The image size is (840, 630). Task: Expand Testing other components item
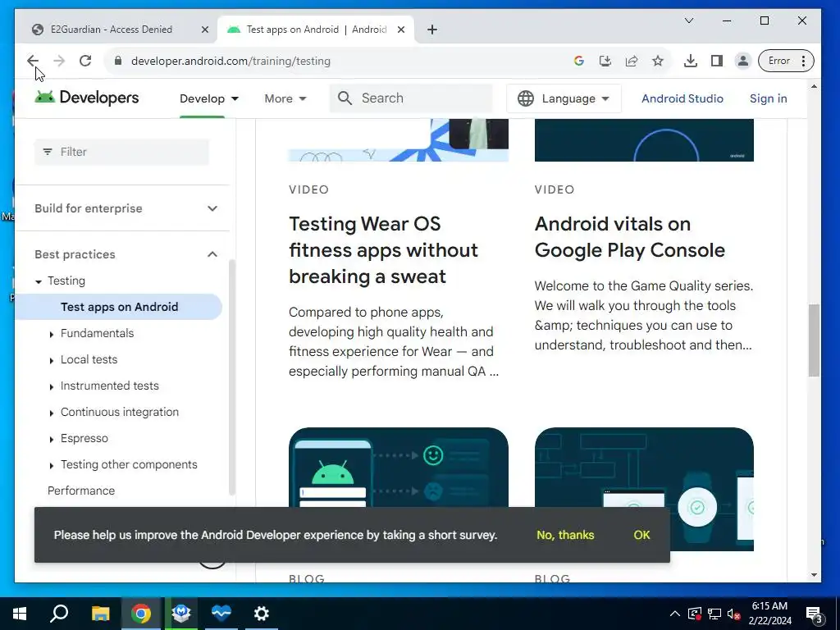[x=51, y=466]
